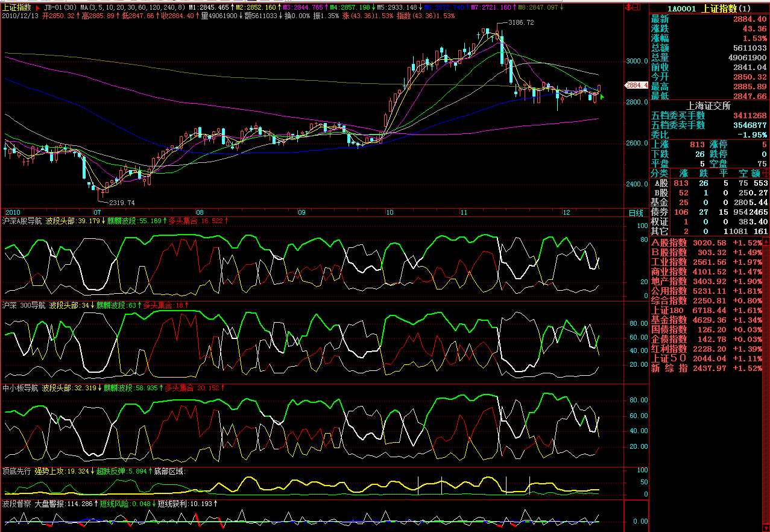Select the B股 row in category table
This screenshot has width=770, height=532.
pos(710,192)
